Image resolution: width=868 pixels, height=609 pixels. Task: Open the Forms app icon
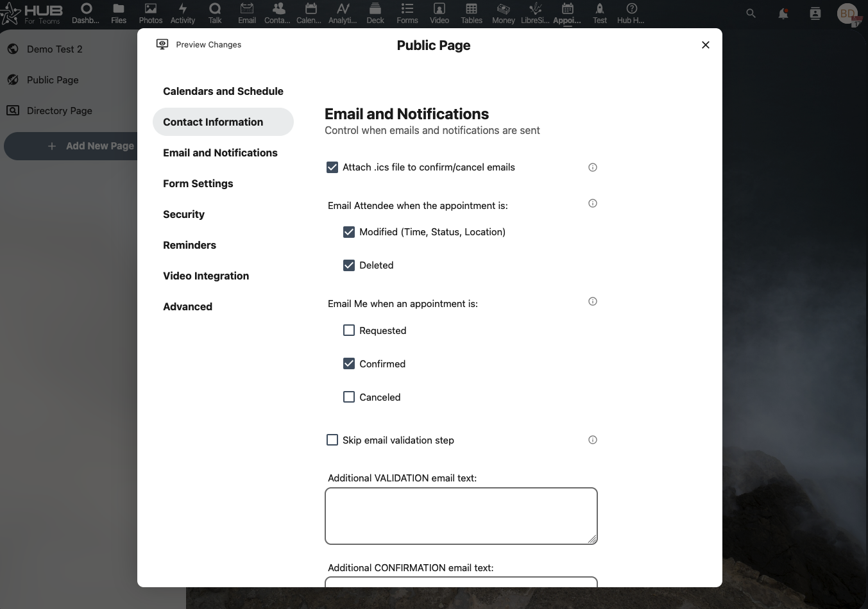pyautogui.click(x=407, y=13)
